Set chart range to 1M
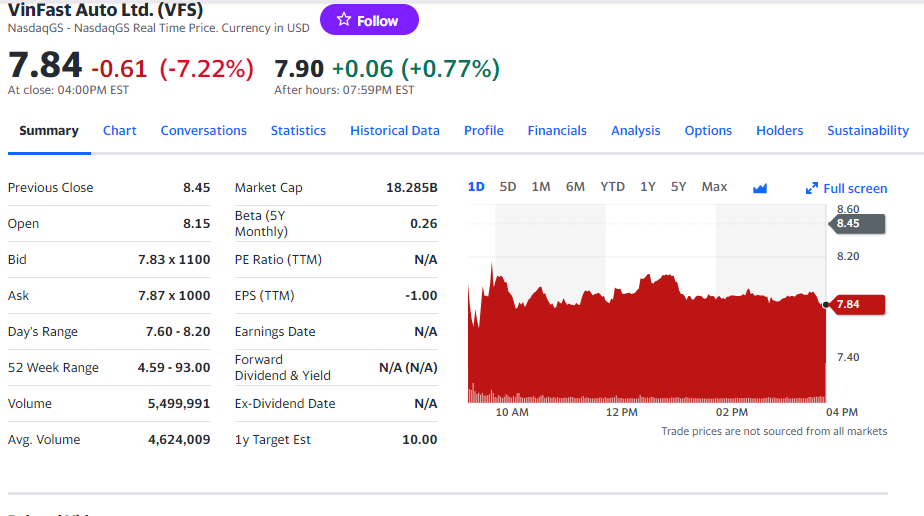 click(x=541, y=187)
